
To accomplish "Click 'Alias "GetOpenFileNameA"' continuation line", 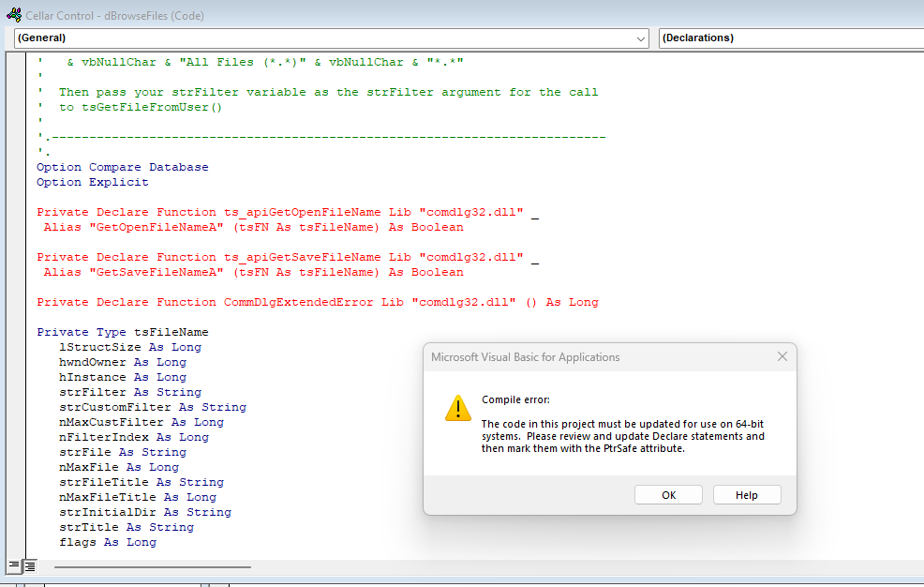I will click(x=253, y=228).
